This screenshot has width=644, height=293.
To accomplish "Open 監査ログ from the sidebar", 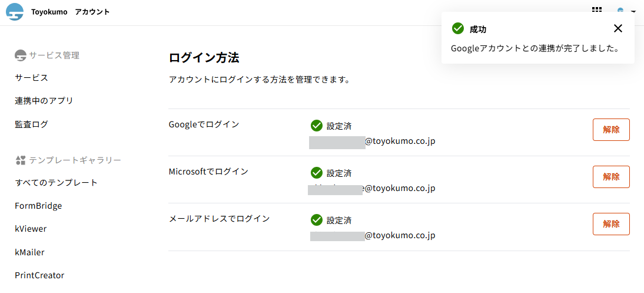I will click(31, 124).
